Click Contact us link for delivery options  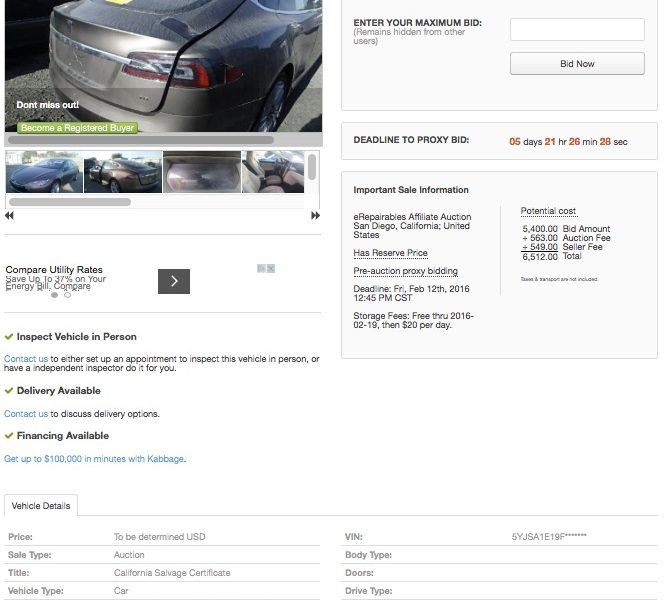(x=26, y=414)
